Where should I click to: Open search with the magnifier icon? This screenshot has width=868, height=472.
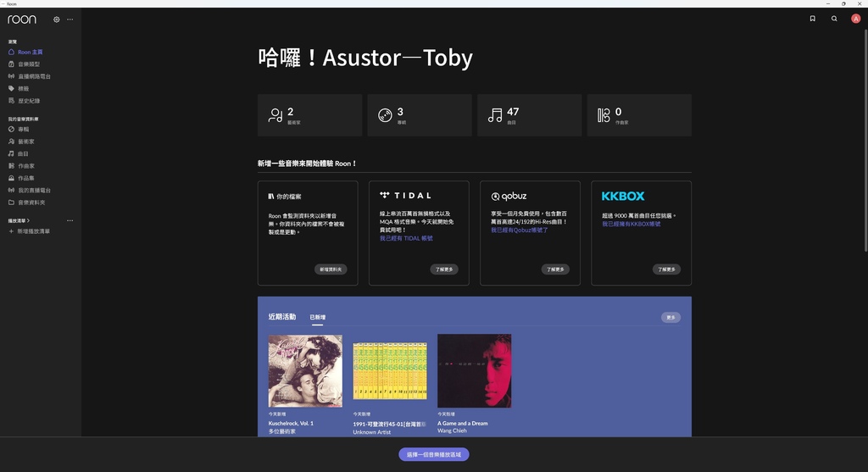tap(834, 19)
